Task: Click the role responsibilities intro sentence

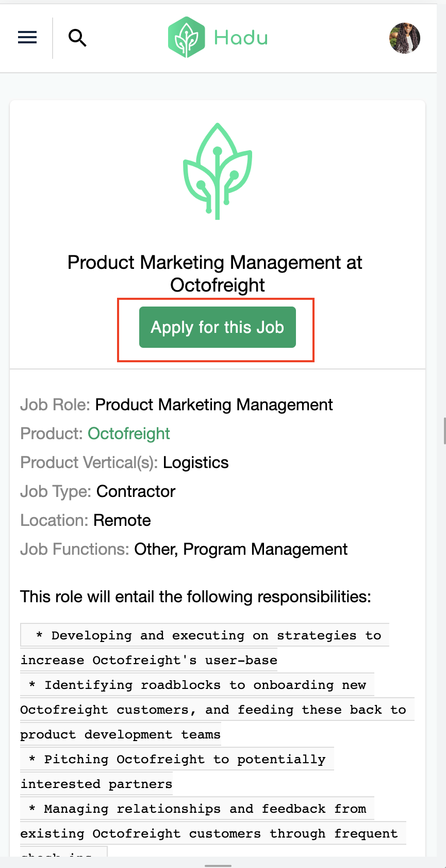Action: coord(195,597)
